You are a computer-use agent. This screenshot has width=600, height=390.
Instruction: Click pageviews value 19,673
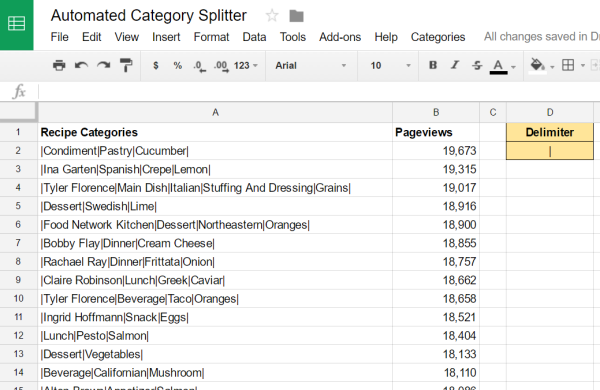(x=436, y=151)
